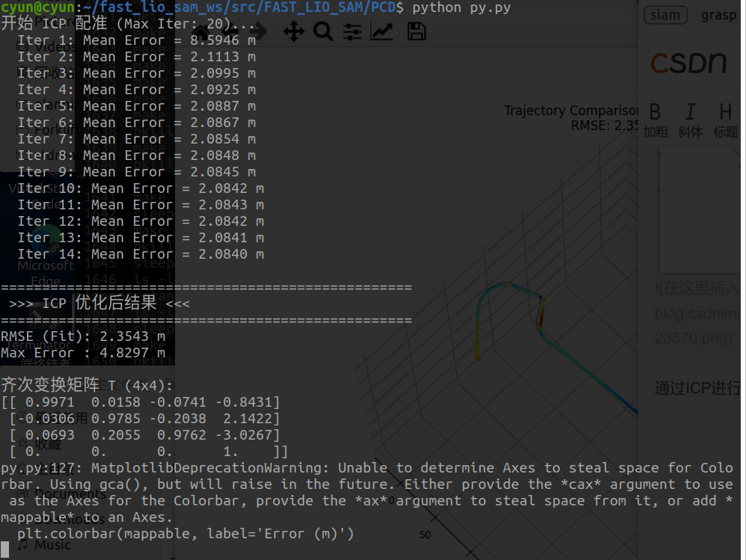Image resolution: width=746 pixels, height=560 pixels.
Task: Click 'Iter 7: Mean Error = 2.0854 m' line
Action: [136, 139]
